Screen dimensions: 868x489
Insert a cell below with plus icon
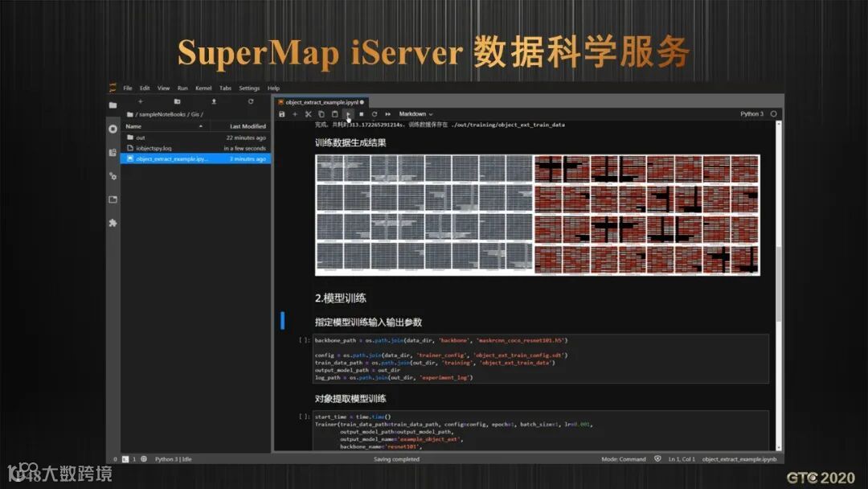[295, 114]
